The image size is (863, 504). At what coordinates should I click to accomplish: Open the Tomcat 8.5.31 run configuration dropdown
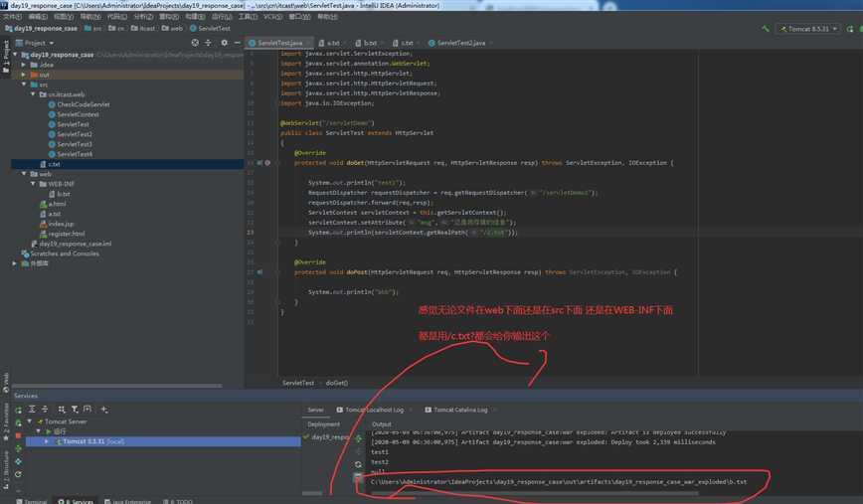coord(808,29)
